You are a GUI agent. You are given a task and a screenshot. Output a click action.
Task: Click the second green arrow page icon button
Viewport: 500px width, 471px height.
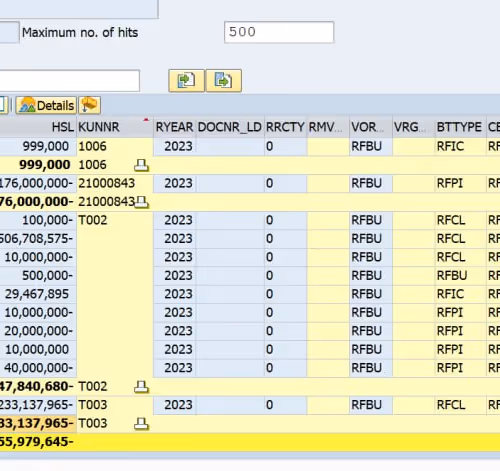224,80
